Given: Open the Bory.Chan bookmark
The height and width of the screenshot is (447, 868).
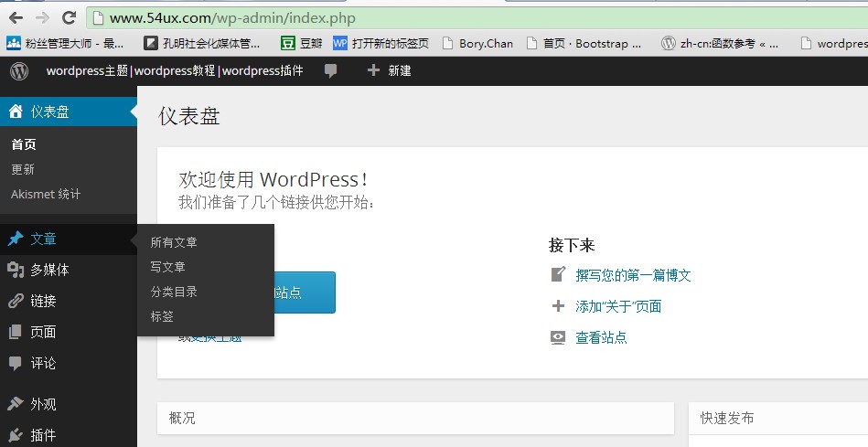Looking at the screenshot, I should (478, 43).
